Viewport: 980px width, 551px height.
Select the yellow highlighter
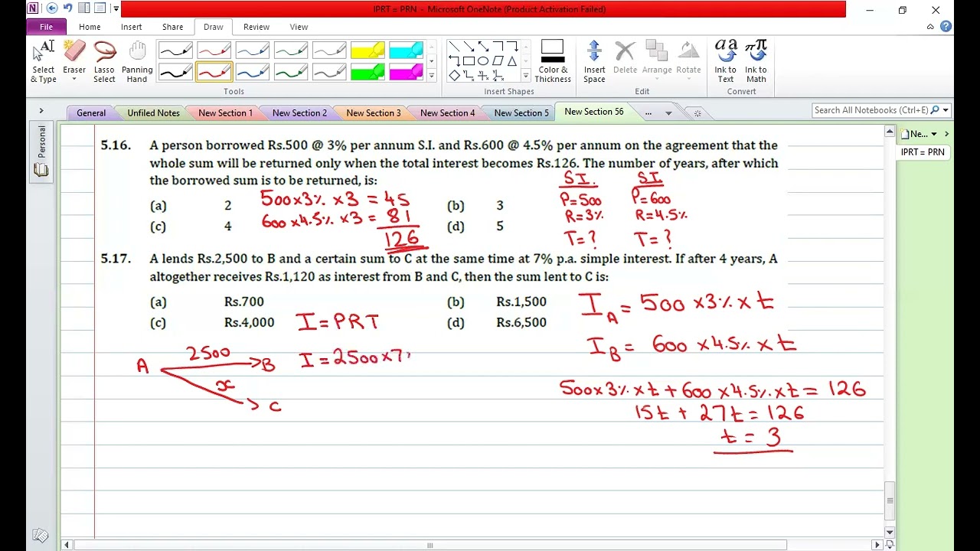click(x=367, y=51)
